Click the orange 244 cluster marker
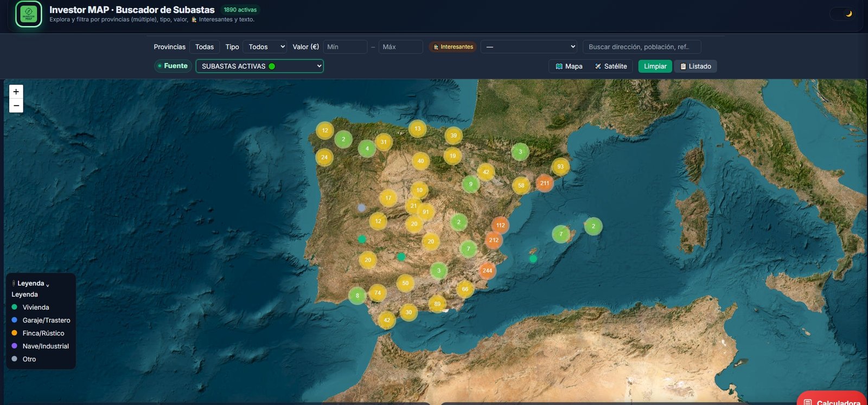This screenshot has height=405, width=868. coord(487,271)
